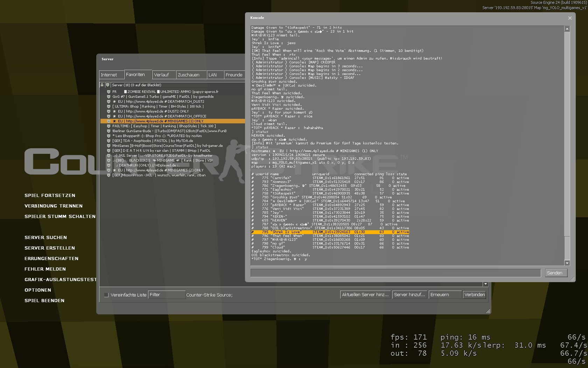Click Aktuellen Server hinzufügen button
Viewport: 588px width, 368px height.
click(x=365, y=295)
